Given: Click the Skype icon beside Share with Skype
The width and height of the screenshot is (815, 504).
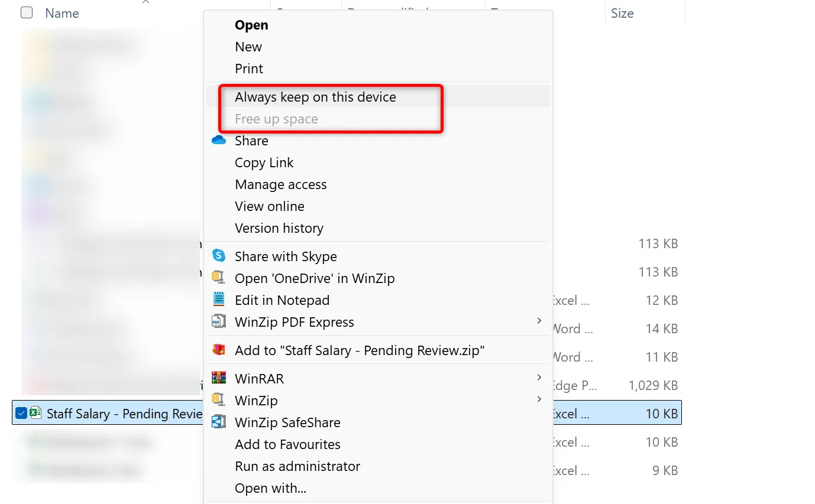Looking at the screenshot, I should [x=219, y=256].
